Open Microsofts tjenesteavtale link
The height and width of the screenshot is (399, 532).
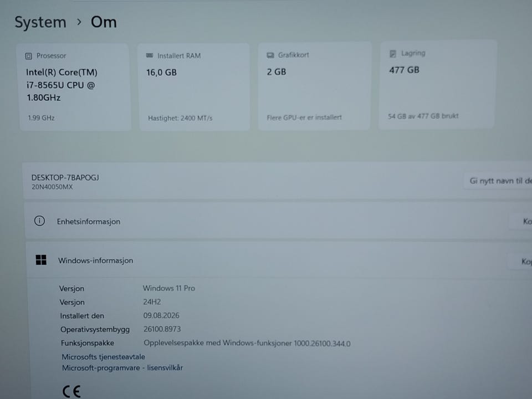[x=104, y=356]
